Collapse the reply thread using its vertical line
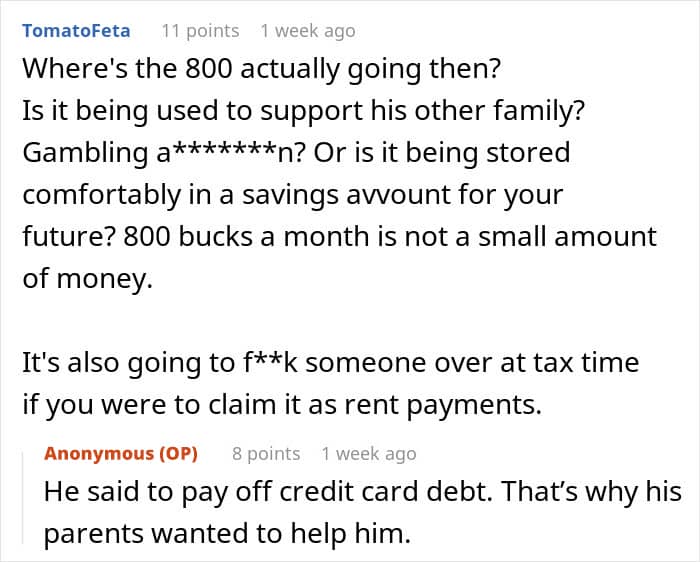 point(23,497)
